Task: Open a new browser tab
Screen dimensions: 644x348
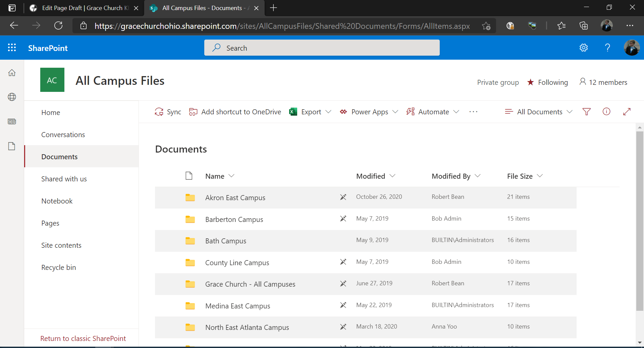Action: (273, 8)
